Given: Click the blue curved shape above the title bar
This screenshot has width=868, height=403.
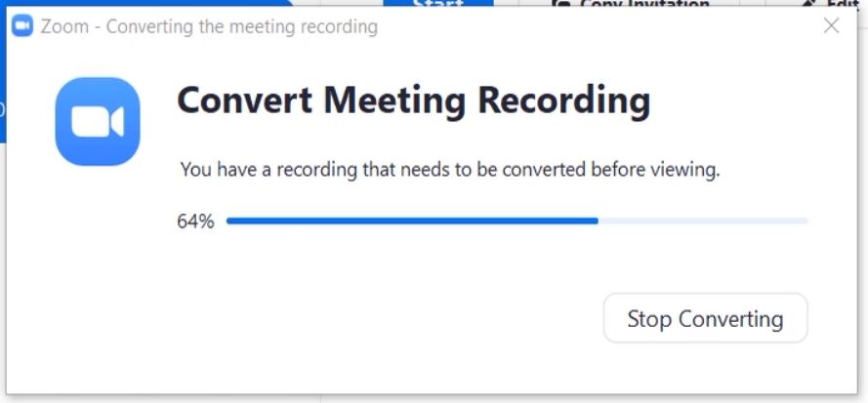Looking at the screenshot, I should tap(149, 3).
